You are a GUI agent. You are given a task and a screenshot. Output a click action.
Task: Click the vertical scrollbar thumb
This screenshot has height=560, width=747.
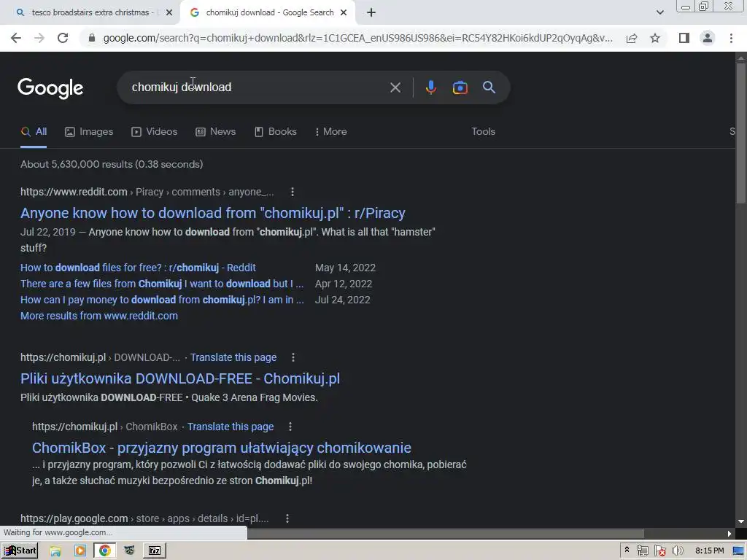741,133
